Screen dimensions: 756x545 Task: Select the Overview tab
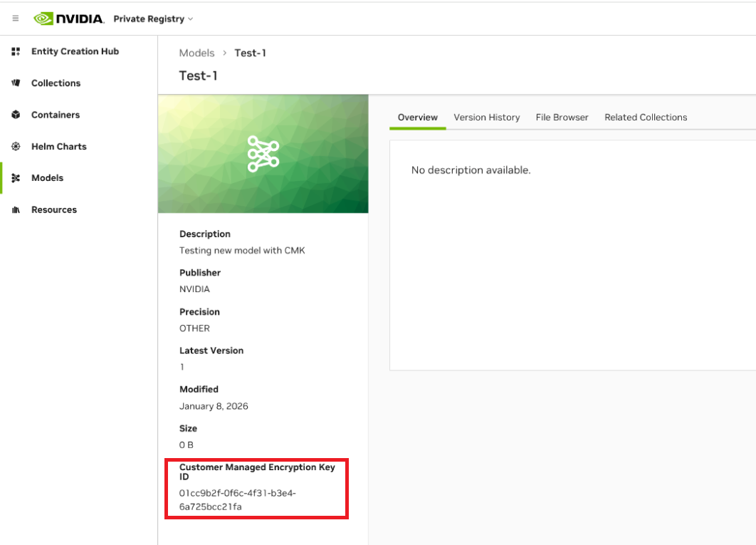(x=417, y=117)
